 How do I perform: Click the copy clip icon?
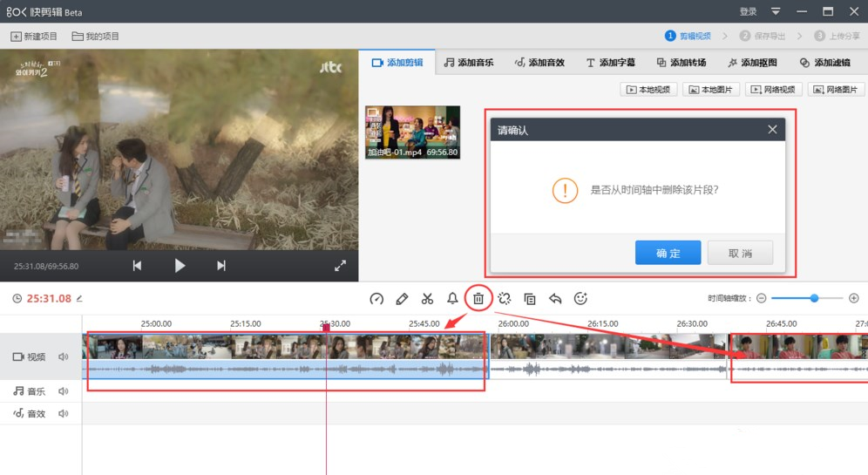click(x=530, y=298)
